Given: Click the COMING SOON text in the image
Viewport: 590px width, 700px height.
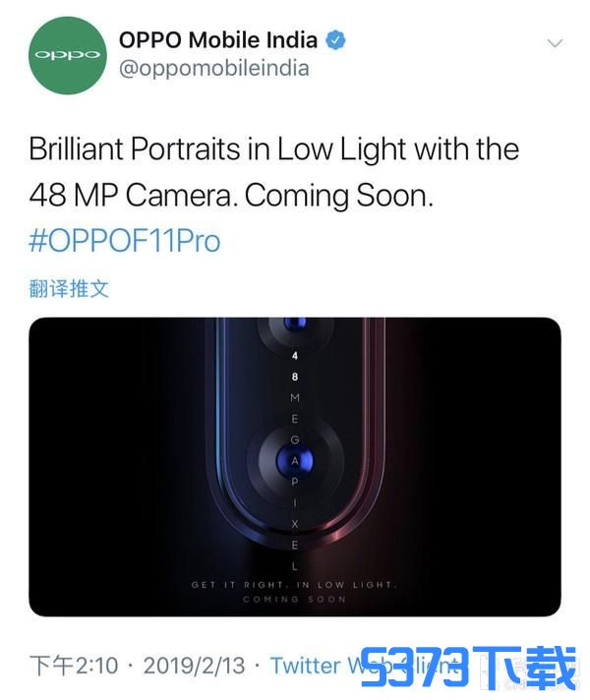Looking at the screenshot, I should [x=294, y=599].
